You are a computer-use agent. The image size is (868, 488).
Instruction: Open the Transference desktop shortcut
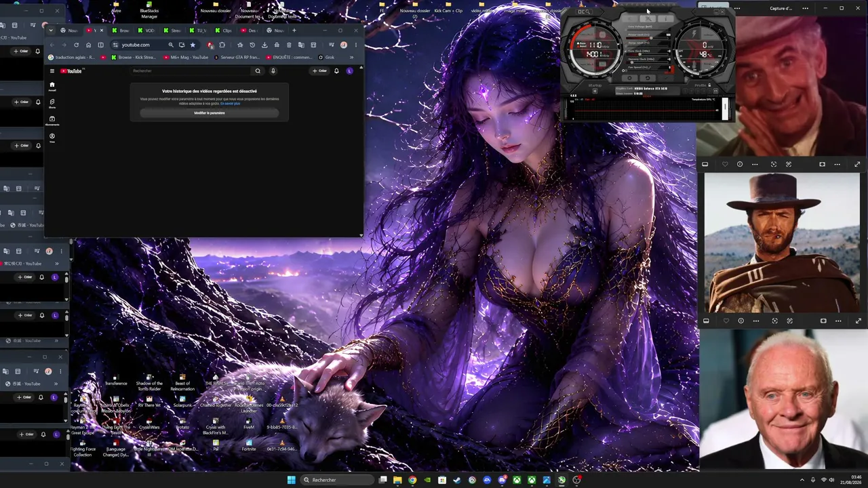tap(116, 380)
